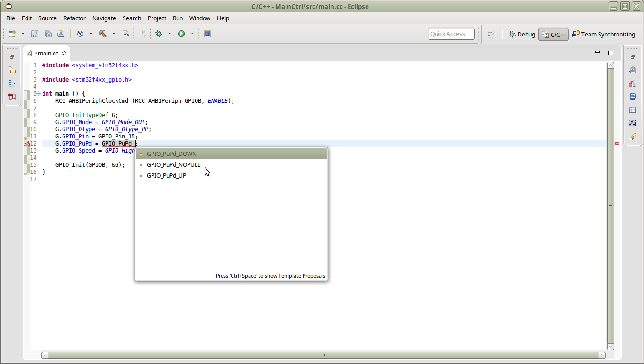The height and width of the screenshot is (364, 644).
Task: Click the error marker on line 12
Action: click(x=27, y=144)
